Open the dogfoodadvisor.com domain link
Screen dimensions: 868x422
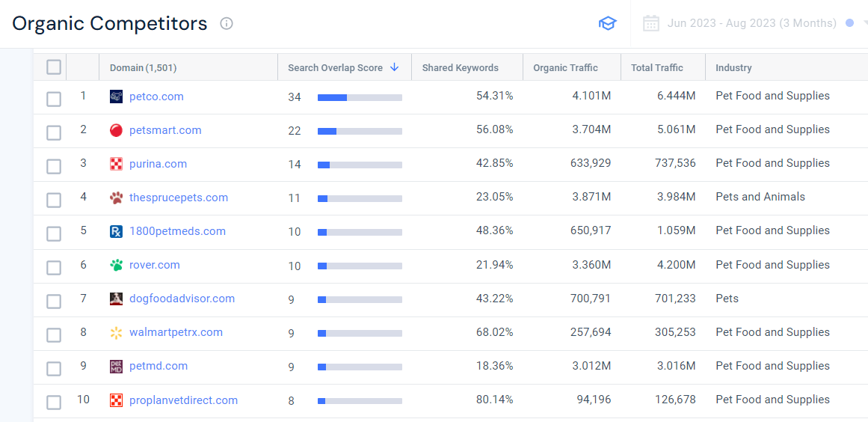point(182,299)
